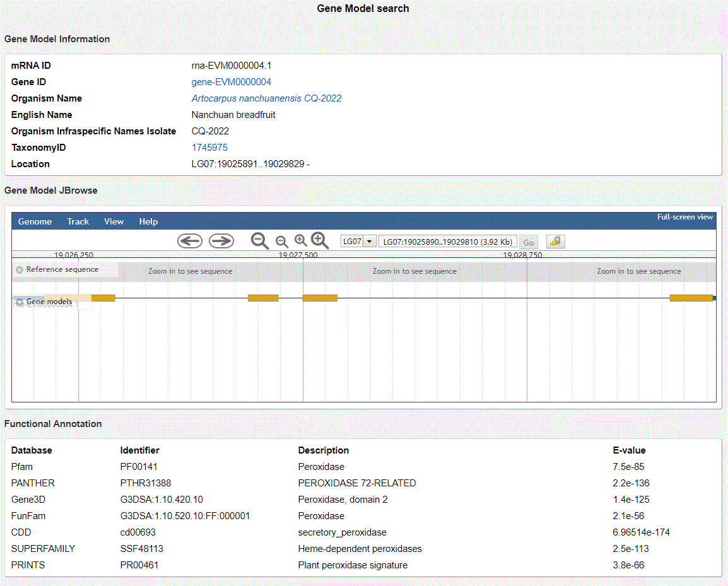Close the Gene models track
Image resolution: width=728 pixels, height=586 pixels.
[20, 302]
